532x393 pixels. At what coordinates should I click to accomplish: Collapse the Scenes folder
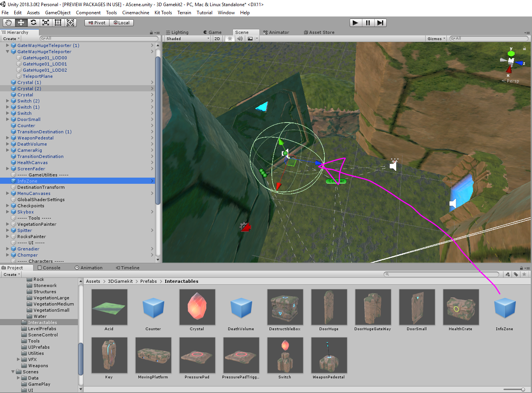tap(13, 372)
